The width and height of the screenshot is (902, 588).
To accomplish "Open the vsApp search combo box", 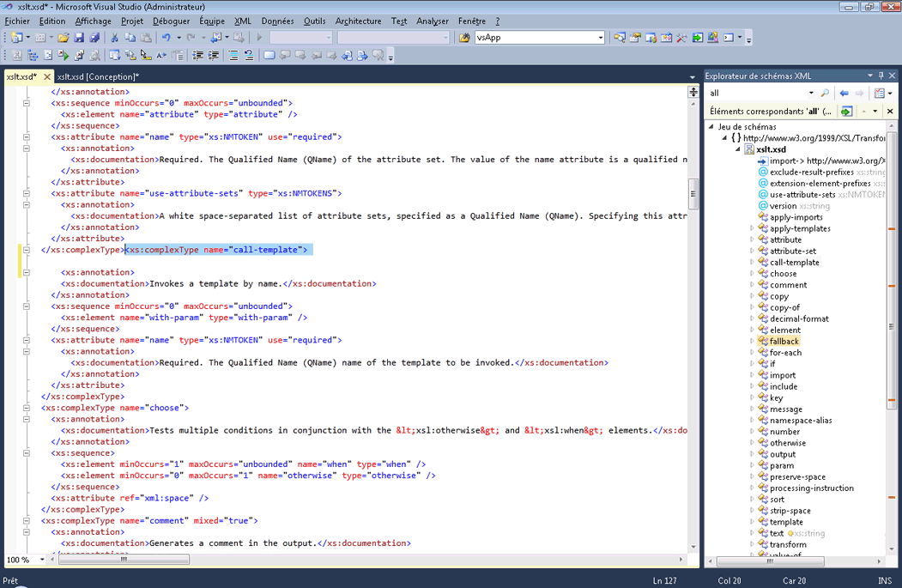I will tap(540, 38).
